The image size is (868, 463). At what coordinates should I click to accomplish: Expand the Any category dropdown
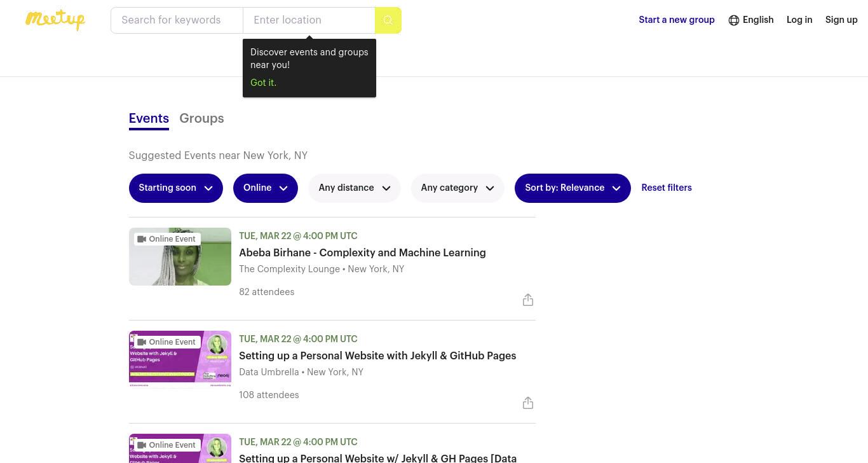click(x=458, y=188)
